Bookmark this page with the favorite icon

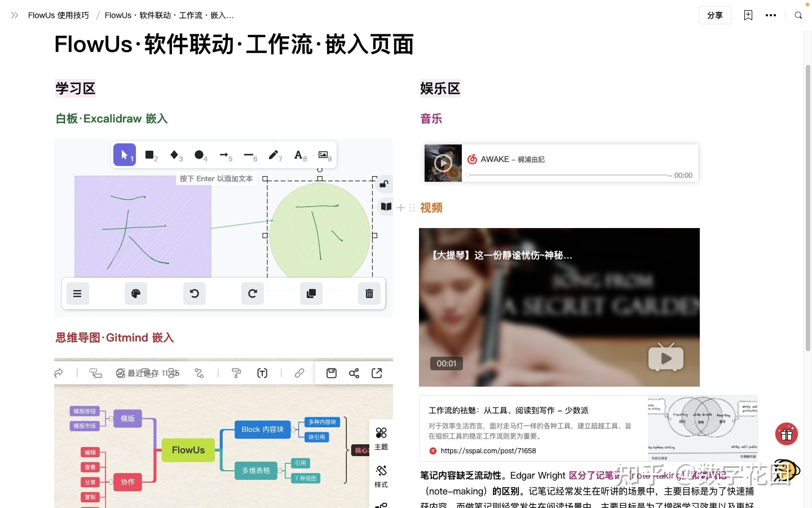tap(748, 15)
